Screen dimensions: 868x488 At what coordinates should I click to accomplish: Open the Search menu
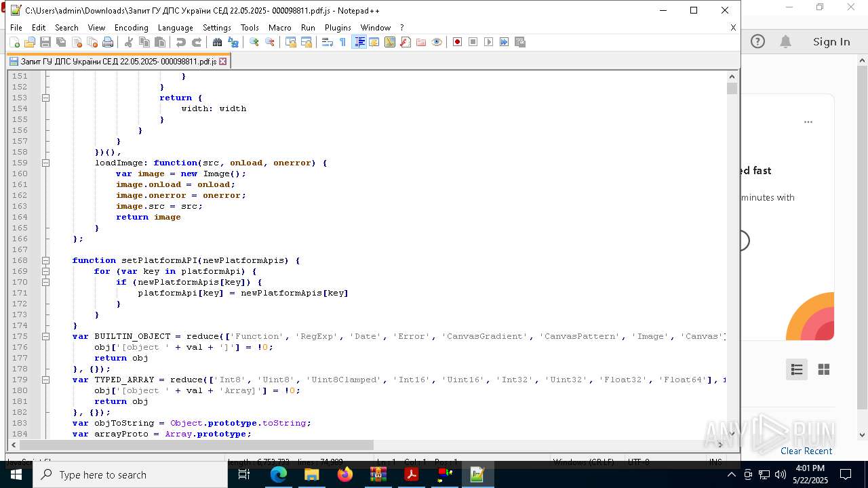pos(66,28)
